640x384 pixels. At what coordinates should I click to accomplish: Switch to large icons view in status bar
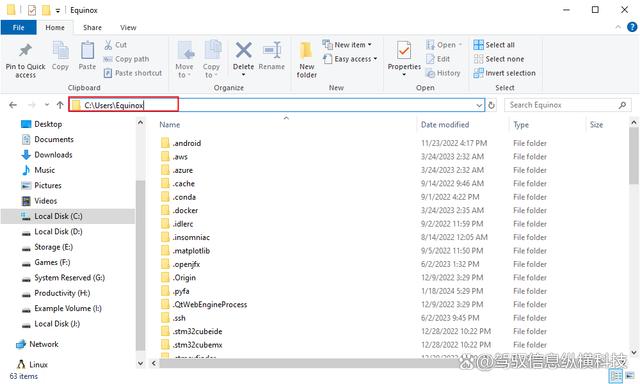click(630, 375)
